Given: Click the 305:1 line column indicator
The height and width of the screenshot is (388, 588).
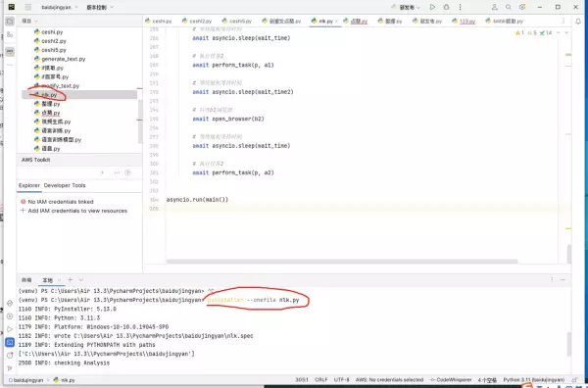Looking at the screenshot, I should (x=302, y=380).
